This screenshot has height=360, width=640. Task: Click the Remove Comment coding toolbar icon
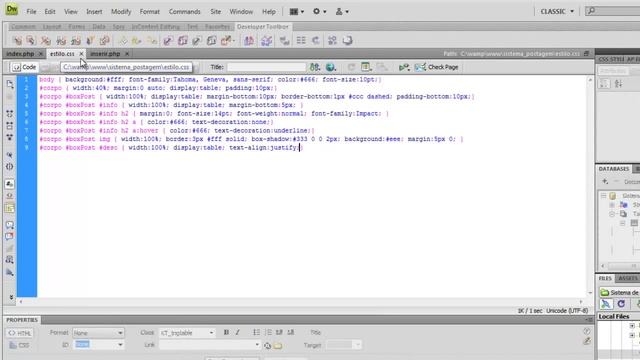coord(10,236)
